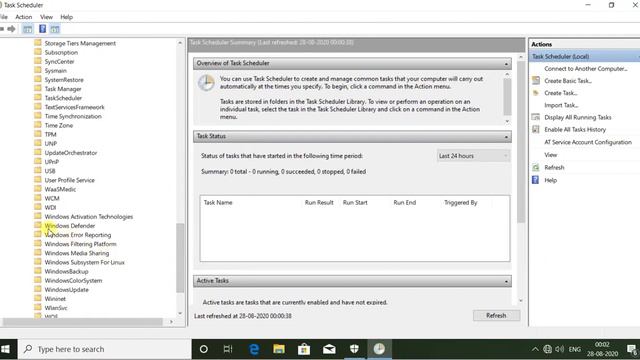Viewport: 640px width, 360px height.
Task: Launch Microsoft Edge from taskbar
Action: point(254,349)
